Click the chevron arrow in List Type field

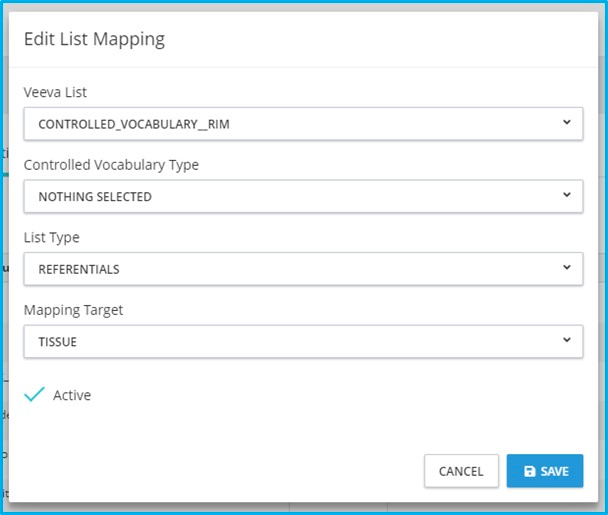pos(566,268)
